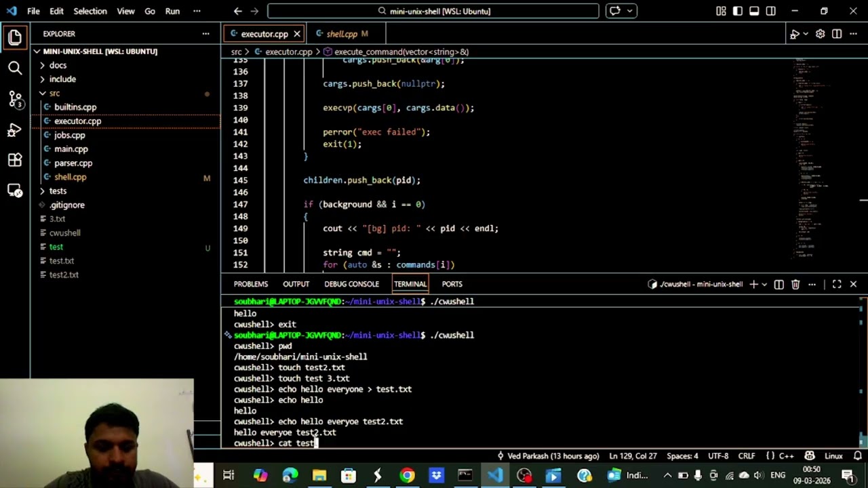Go back using the navigation arrow
868x488 pixels.
(238, 11)
